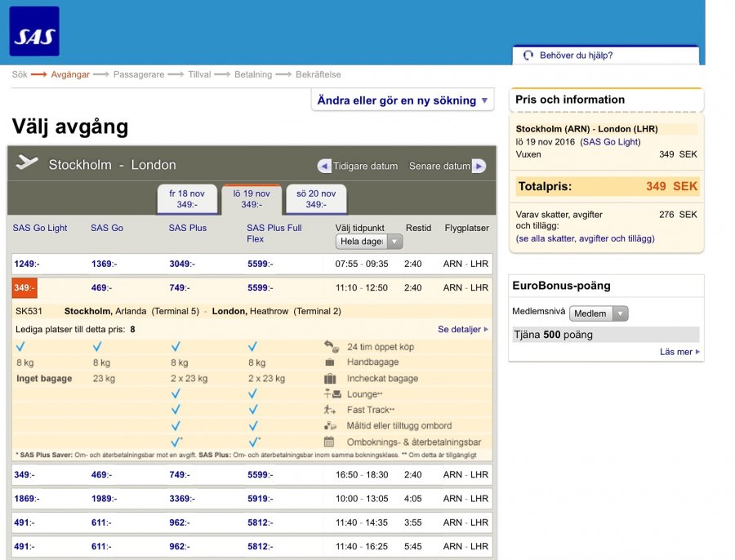
Task: Expand Ändra eller gör en ny sökning
Action: tap(403, 100)
